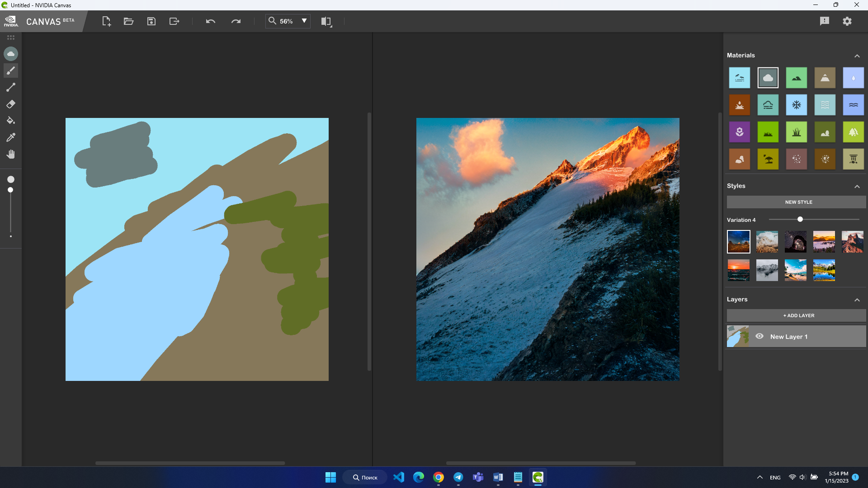The height and width of the screenshot is (488, 868).
Task: Select the Brush tool
Action: (x=11, y=70)
